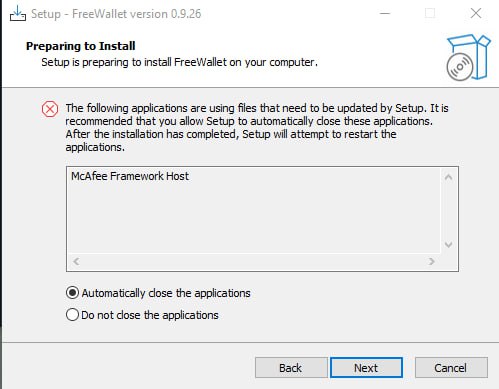The image size is (499, 389).
Task: Go Back to the previous step
Action: pyautogui.click(x=291, y=368)
